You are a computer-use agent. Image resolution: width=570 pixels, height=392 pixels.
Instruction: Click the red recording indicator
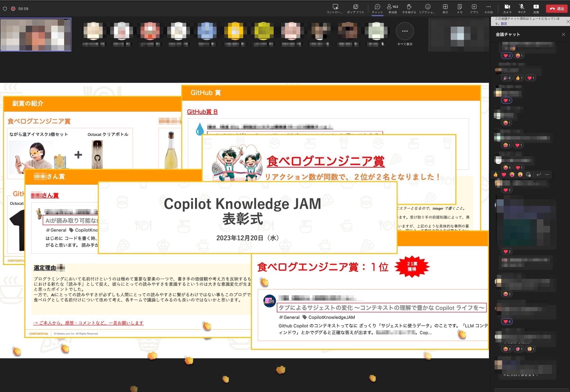click(13, 9)
